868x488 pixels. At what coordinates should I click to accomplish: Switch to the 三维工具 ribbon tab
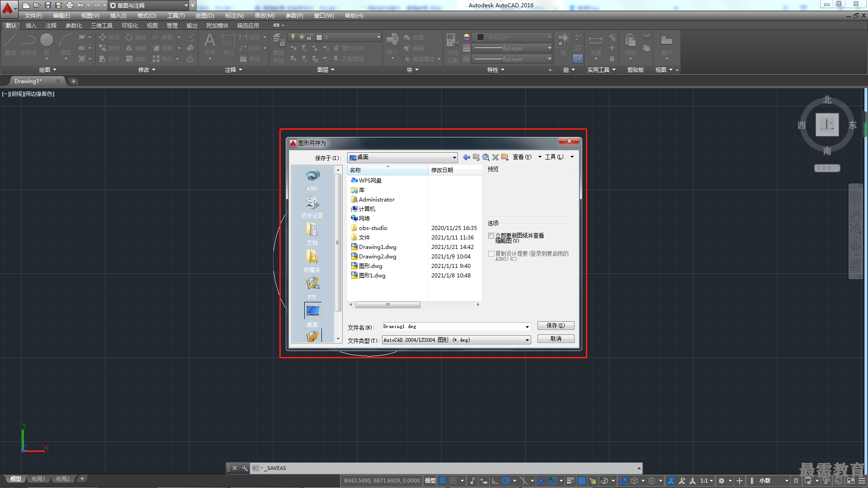[x=101, y=26]
